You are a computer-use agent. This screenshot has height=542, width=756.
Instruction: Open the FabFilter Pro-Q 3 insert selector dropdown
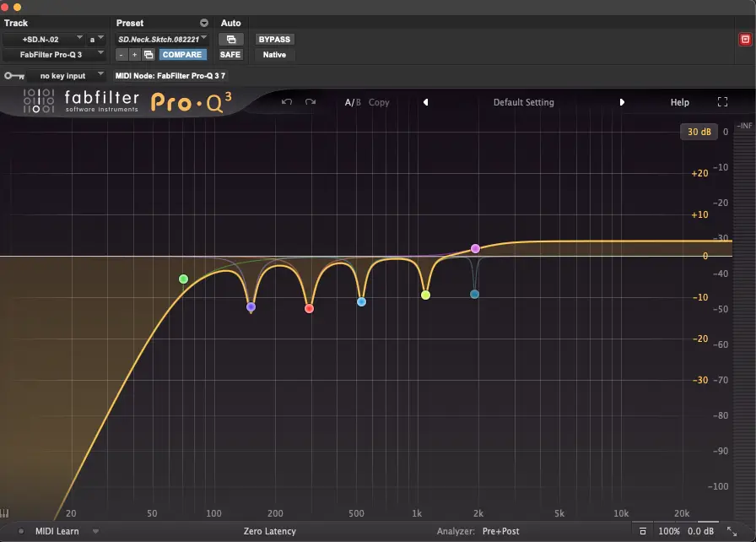click(x=54, y=54)
